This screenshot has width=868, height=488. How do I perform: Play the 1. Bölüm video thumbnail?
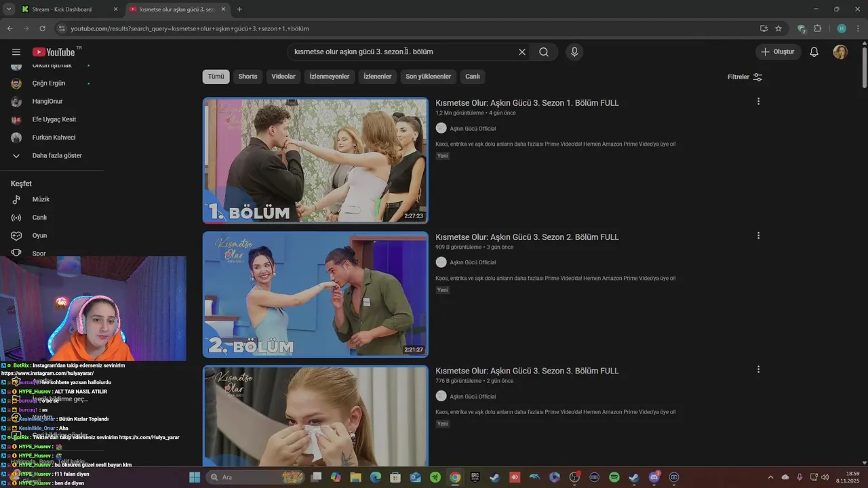(315, 161)
